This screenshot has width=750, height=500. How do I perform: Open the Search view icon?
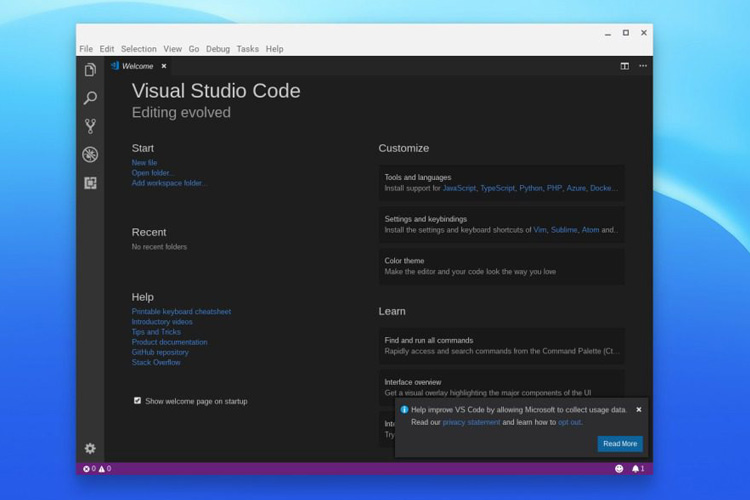click(90, 98)
